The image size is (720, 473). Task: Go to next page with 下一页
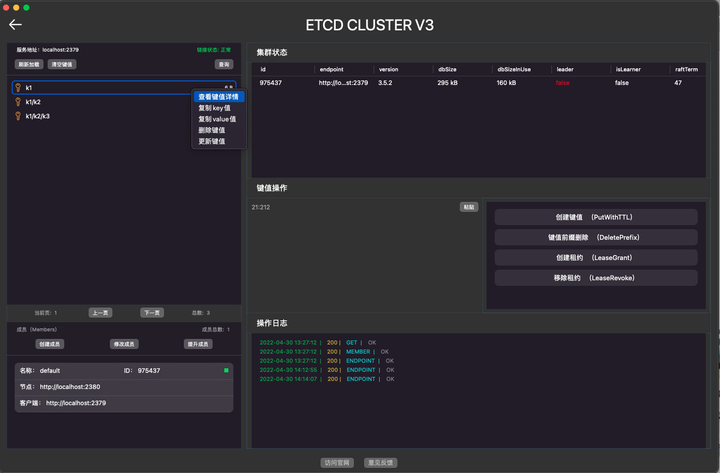[x=152, y=313]
